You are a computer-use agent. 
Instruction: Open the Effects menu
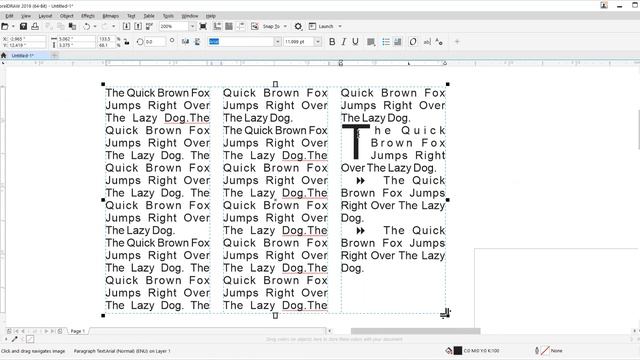pyautogui.click(x=88, y=16)
